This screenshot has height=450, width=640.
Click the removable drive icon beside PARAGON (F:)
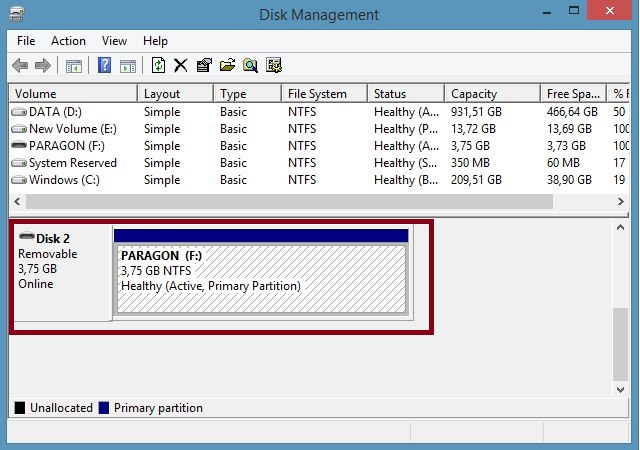pyautogui.click(x=19, y=145)
